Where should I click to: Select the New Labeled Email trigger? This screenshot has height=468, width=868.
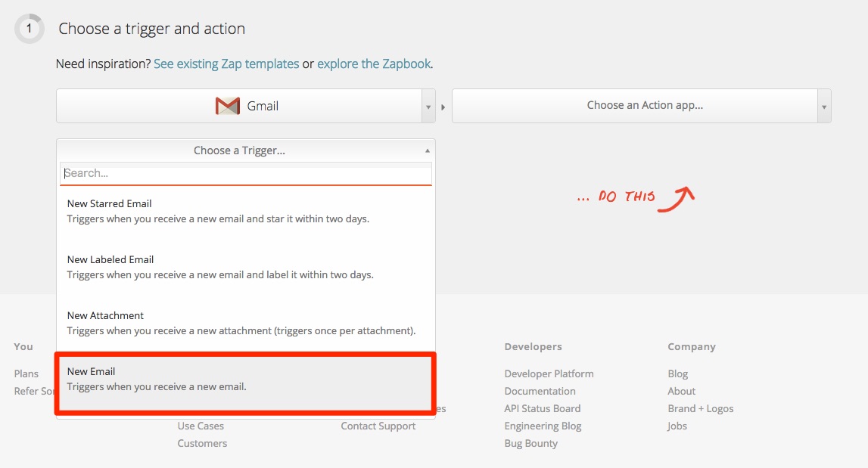tap(246, 267)
